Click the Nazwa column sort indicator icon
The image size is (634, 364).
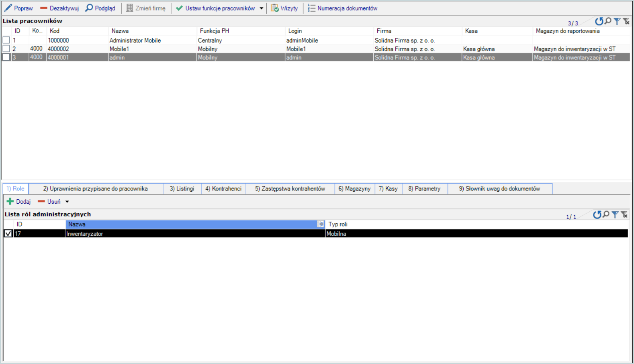pyautogui.click(x=321, y=224)
